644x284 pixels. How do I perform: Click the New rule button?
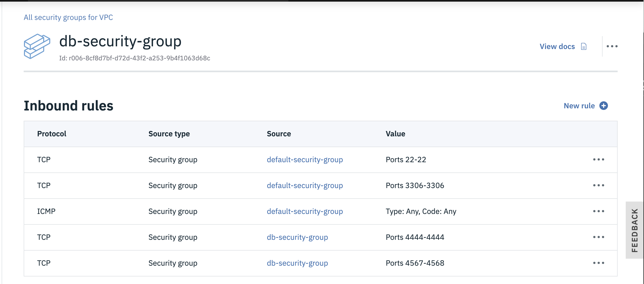coord(579,106)
